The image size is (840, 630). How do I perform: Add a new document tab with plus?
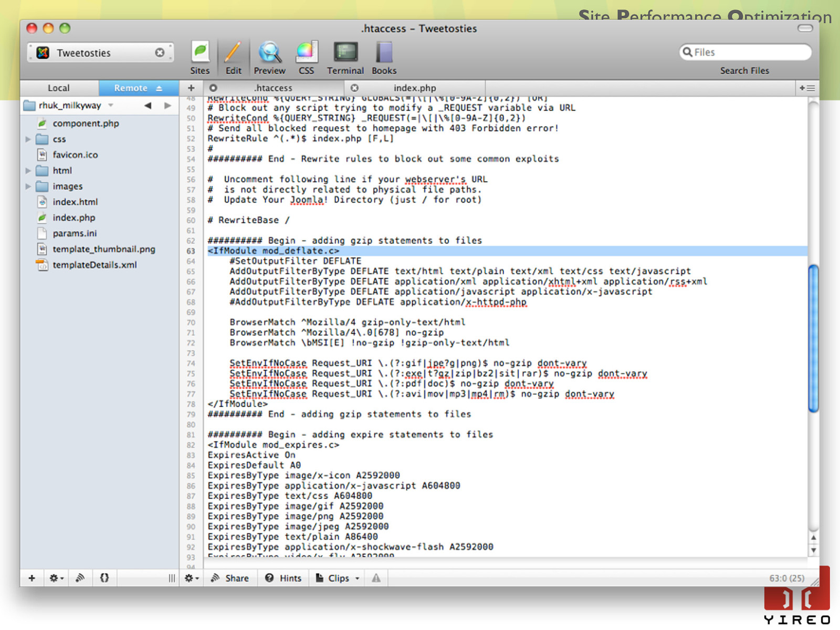coord(191,88)
